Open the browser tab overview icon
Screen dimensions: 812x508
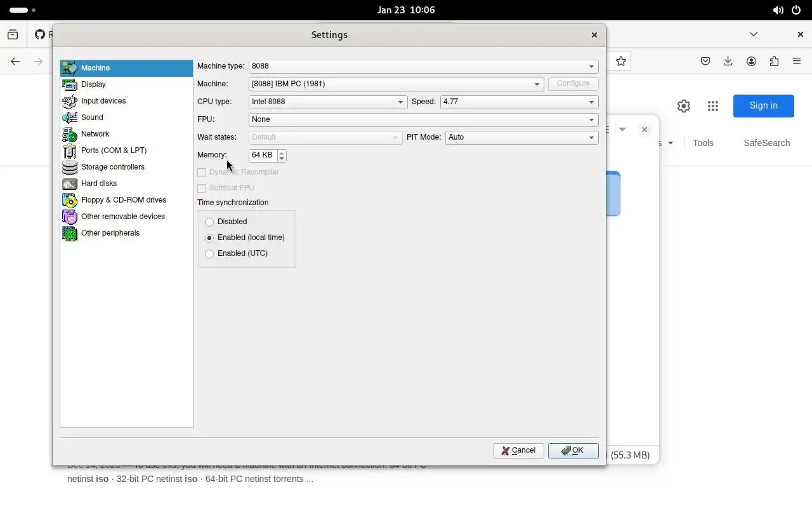pos(13,34)
